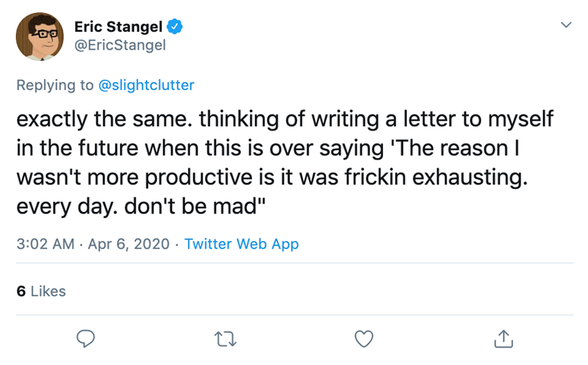
Task: Open the Twitter Web App source link
Action: 241,244
